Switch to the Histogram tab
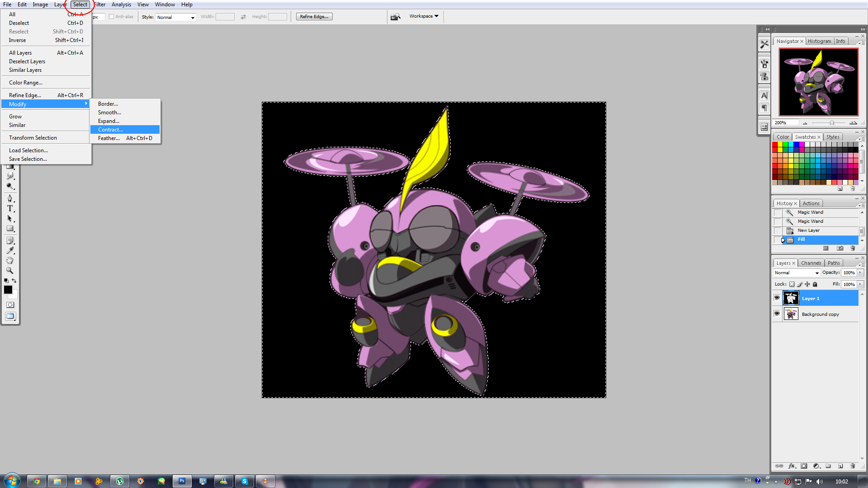The height and width of the screenshot is (488, 868). 819,41
